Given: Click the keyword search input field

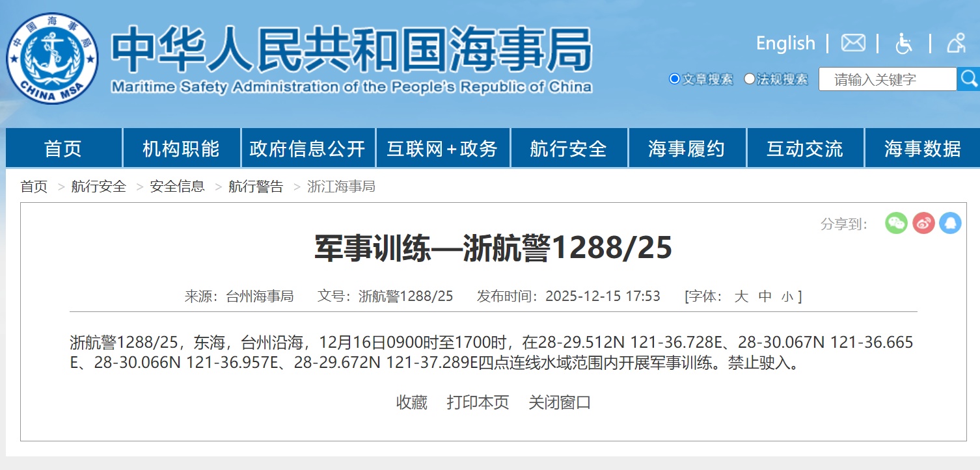Looking at the screenshot, I should pyautogui.click(x=887, y=78).
